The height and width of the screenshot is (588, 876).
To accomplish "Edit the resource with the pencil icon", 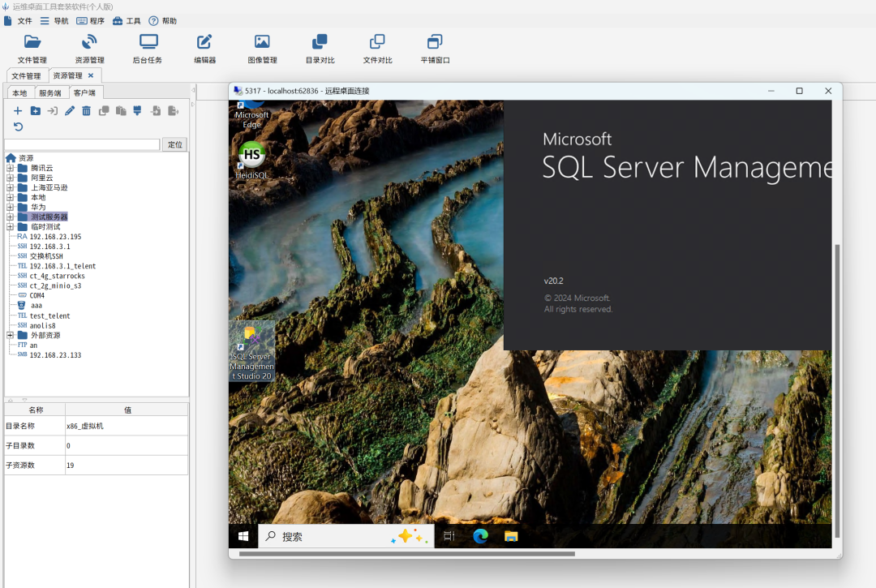I will click(69, 110).
